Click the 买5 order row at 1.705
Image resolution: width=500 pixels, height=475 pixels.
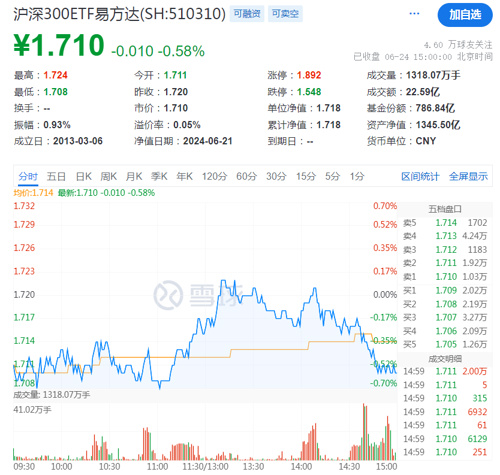click(x=445, y=344)
